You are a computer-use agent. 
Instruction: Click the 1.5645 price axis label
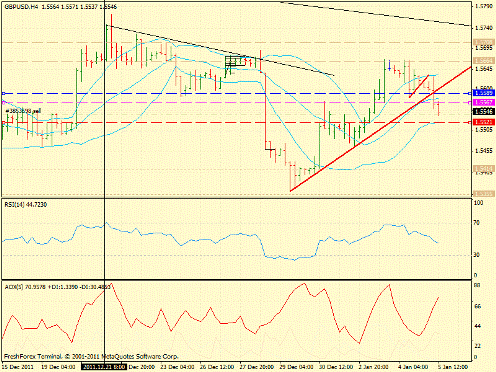click(x=484, y=69)
